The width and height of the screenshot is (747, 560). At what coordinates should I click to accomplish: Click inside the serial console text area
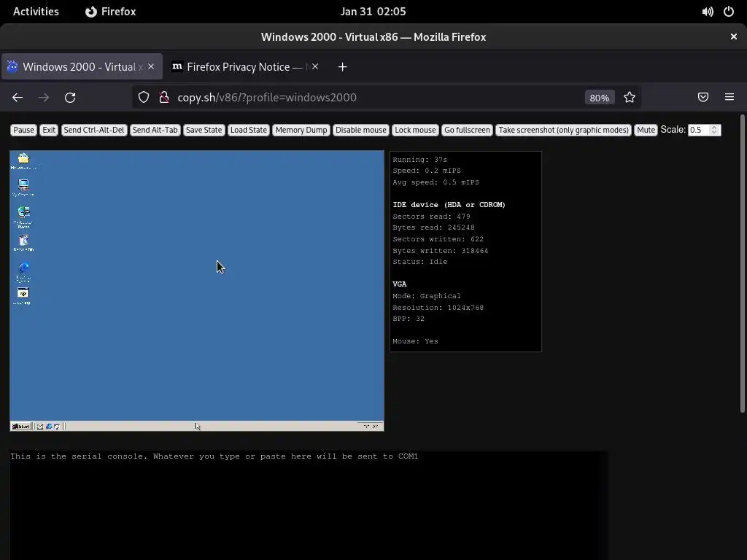click(309, 505)
